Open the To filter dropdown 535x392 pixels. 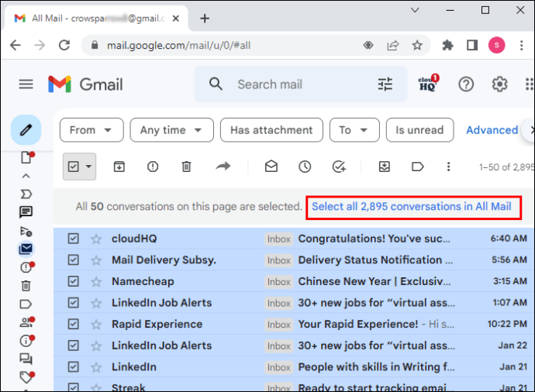[x=354, y=130]
